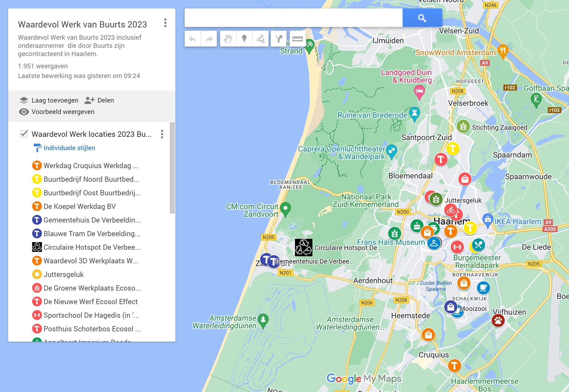Click the map title Waardevol Werk van Buurts 2023
The image size is (569, 392).
pyautogui.click(x=82, y=24)
